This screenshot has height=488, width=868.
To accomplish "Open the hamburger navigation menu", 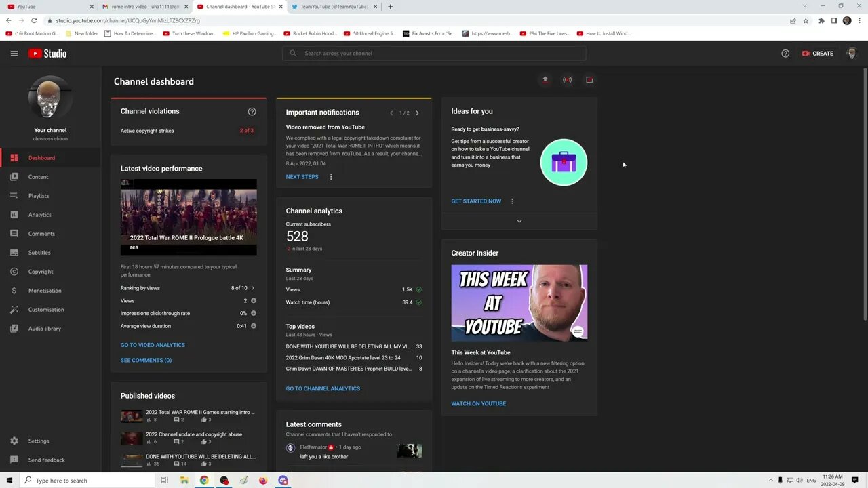I will pos(14,54).
